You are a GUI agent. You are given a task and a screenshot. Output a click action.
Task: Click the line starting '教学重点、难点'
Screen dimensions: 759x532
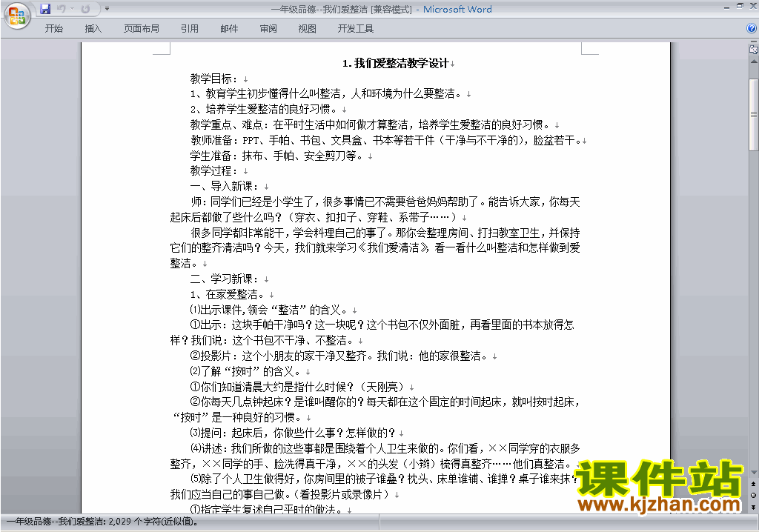pyautogui.click(x=371, y=125)
